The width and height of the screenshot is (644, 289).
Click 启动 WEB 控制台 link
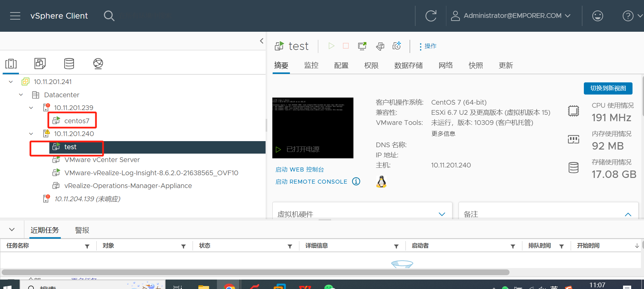click(x=300, y=169)
